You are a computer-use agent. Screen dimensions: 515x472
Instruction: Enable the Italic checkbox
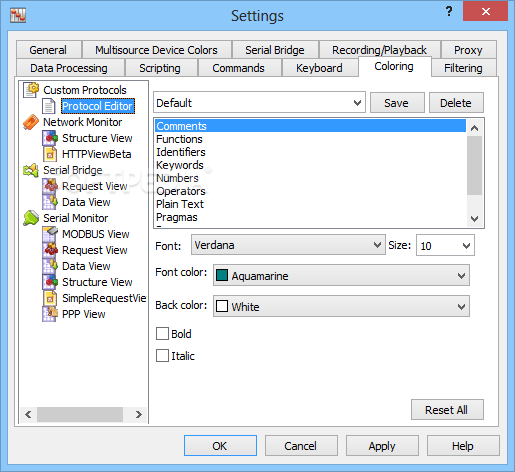pyautogui.click(x=162, y=356)
